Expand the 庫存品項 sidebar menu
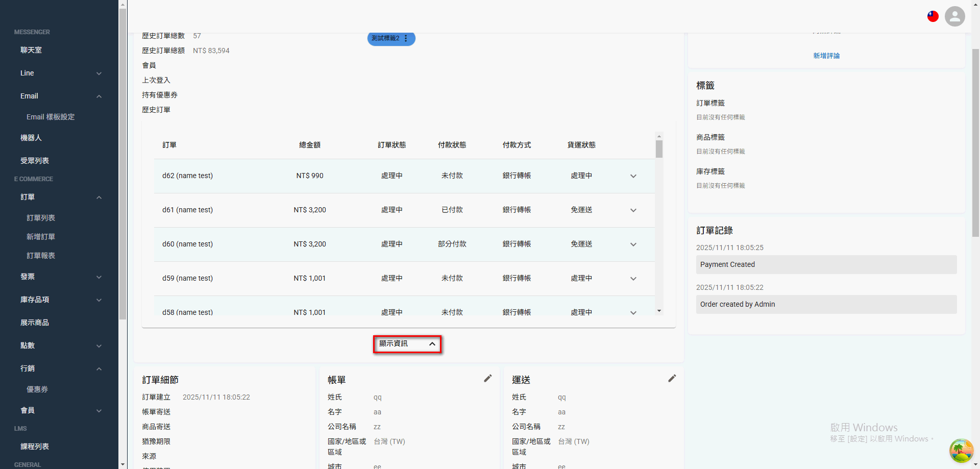The height and width of the screenshot is (469, 980). 99,300
